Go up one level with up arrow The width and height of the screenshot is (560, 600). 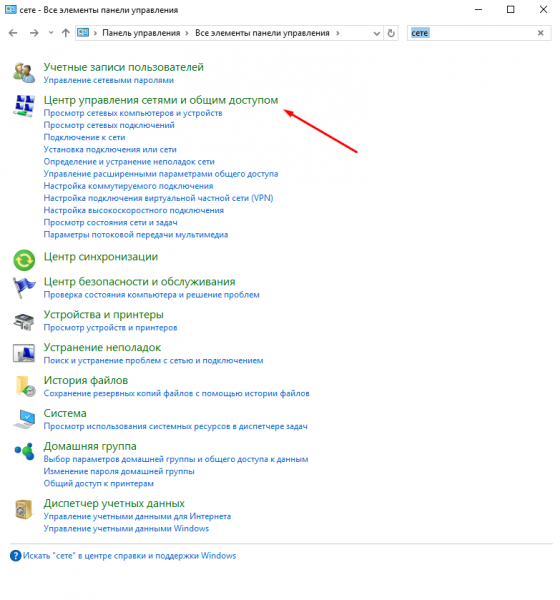point(66,33)
